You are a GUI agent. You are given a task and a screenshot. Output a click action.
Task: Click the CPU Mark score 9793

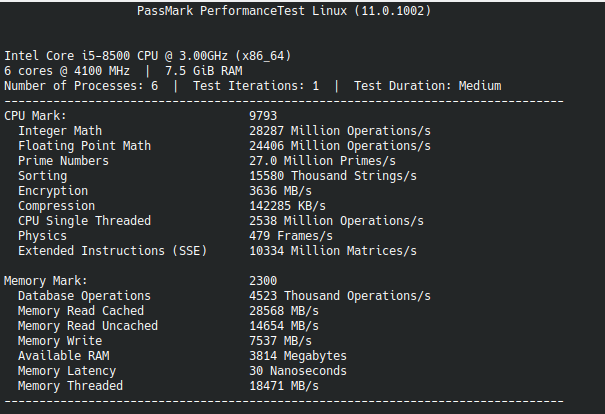(x=263, y=116)
